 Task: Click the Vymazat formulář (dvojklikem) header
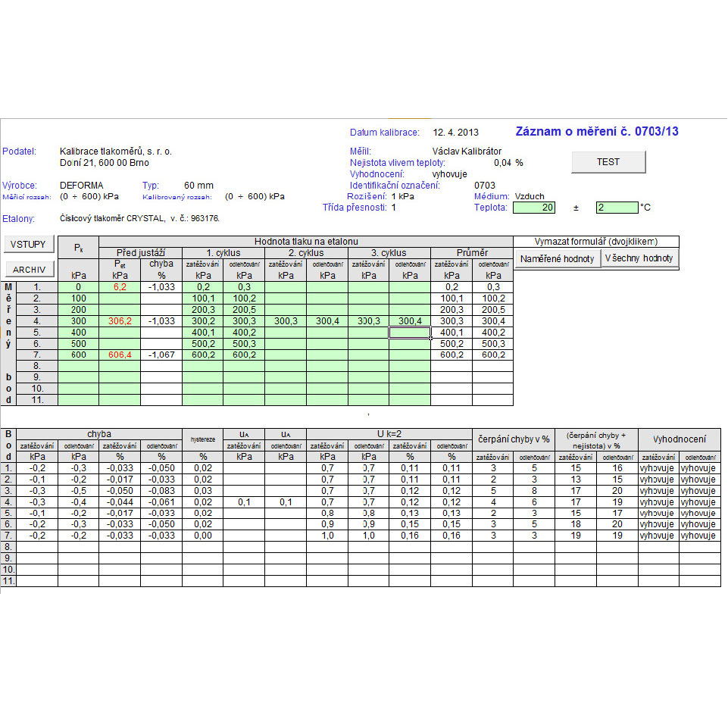[x=596, y=242]
